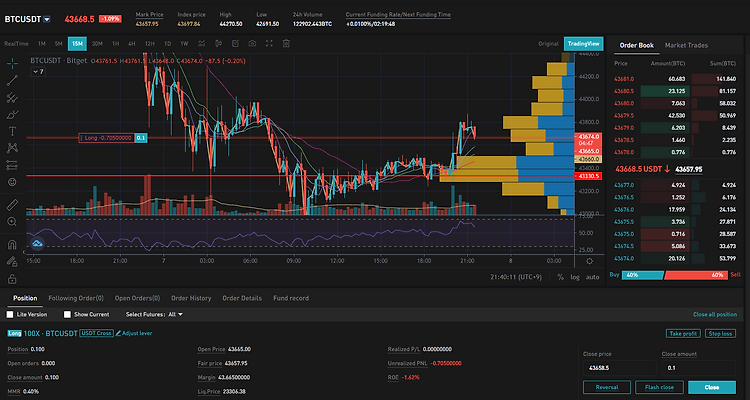
Task: Toggle stay in drawing mode
Action: 12,261
